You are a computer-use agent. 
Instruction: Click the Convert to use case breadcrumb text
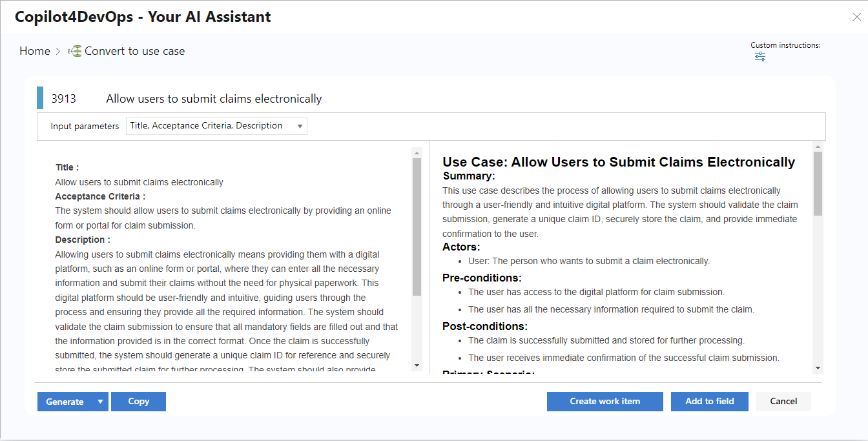pyautogui.click(x=135, y=51)
